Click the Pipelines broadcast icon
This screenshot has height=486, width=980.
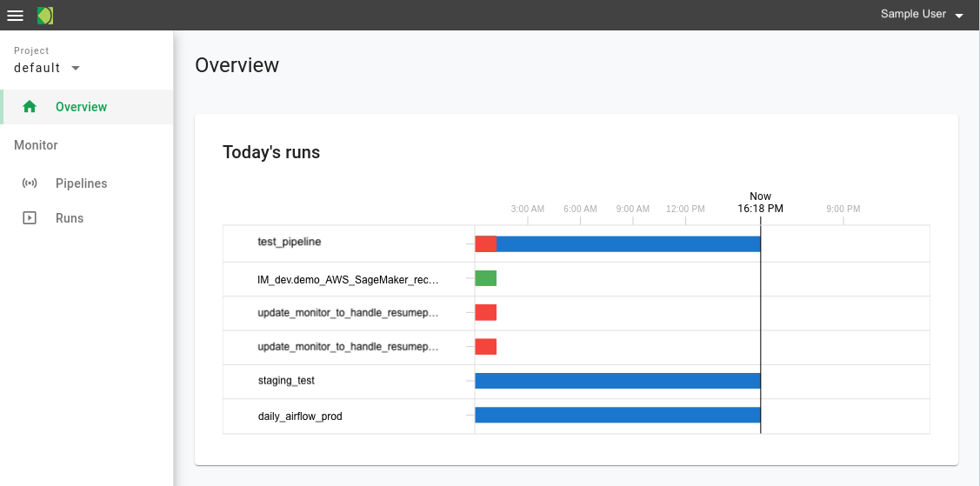pyautogui.click(x=30, y=183)
